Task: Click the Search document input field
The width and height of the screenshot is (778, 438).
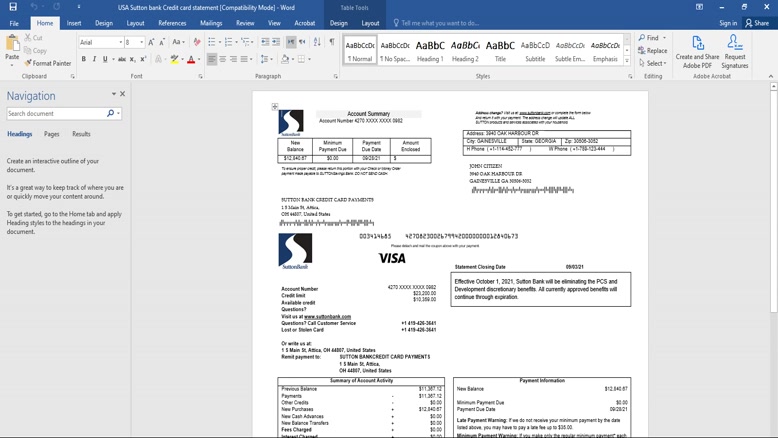Action: click(56, 114)
